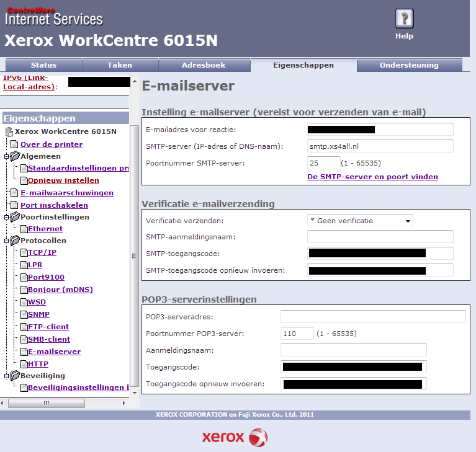Viewport: 476px width, 452px height.
Task: Click the page icon beside SNMP
Action: pos(24,314)
